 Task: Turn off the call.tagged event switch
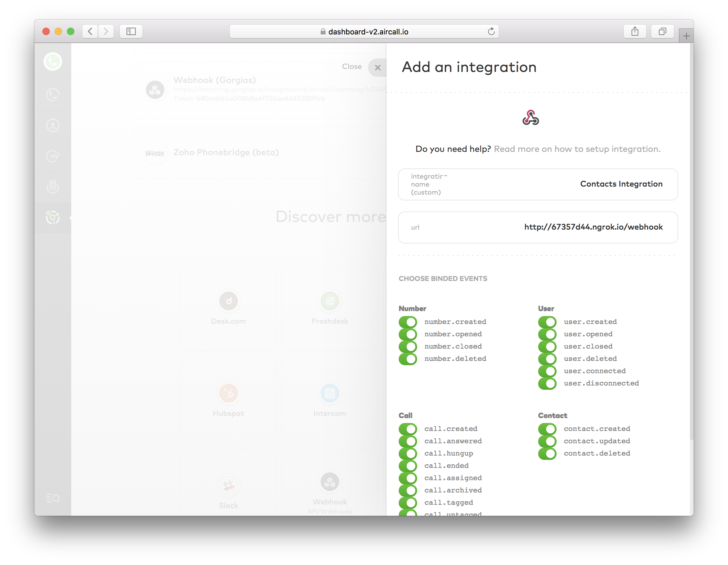click(x=408, y=502)
